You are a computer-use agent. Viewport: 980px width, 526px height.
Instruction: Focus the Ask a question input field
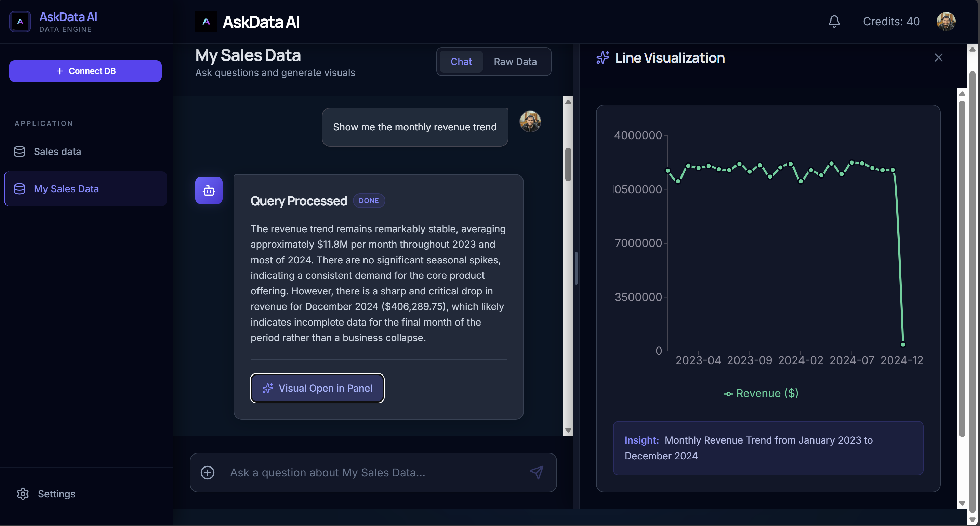point(373,472)
